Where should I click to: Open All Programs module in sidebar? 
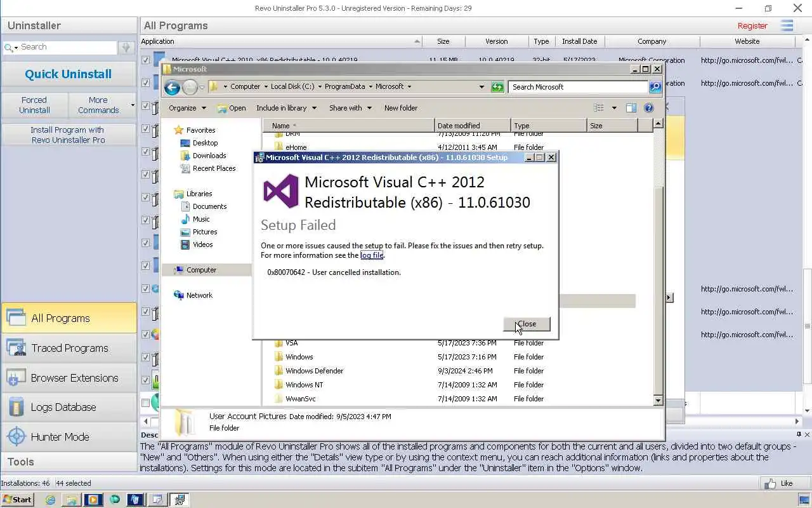[69, 318]
